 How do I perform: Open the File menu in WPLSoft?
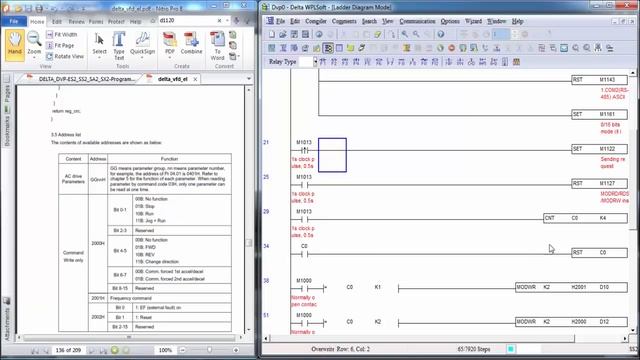280,21
